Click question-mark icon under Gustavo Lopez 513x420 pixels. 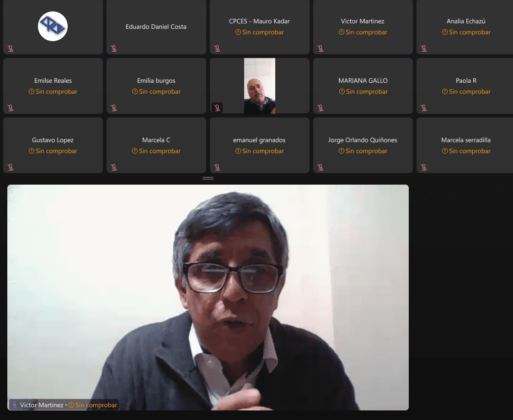pos(32,151)
